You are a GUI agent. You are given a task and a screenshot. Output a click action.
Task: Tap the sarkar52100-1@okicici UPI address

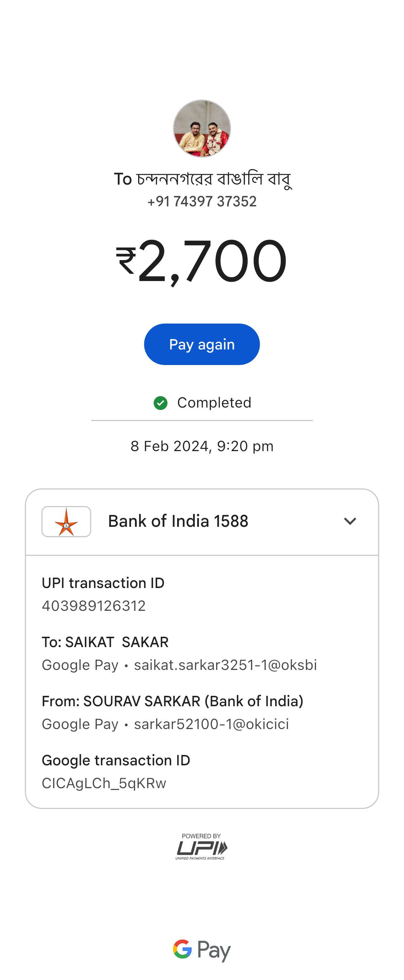(211, 724)
